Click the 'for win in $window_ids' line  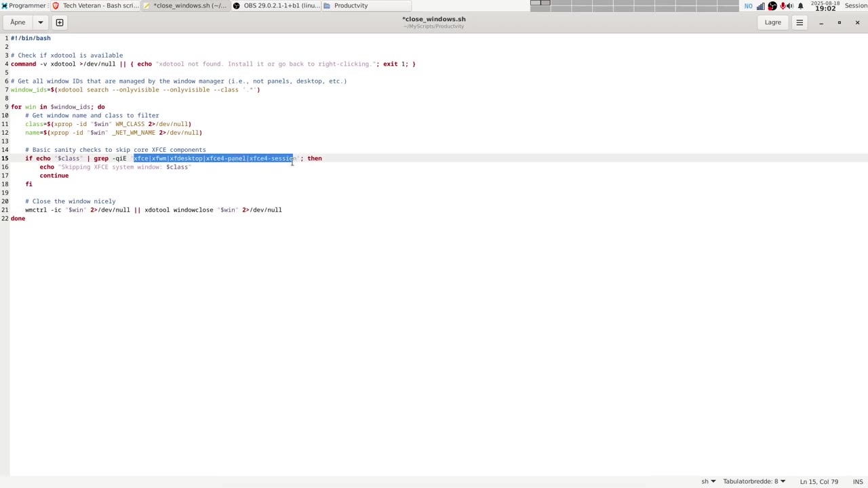(x=58, y=106)
